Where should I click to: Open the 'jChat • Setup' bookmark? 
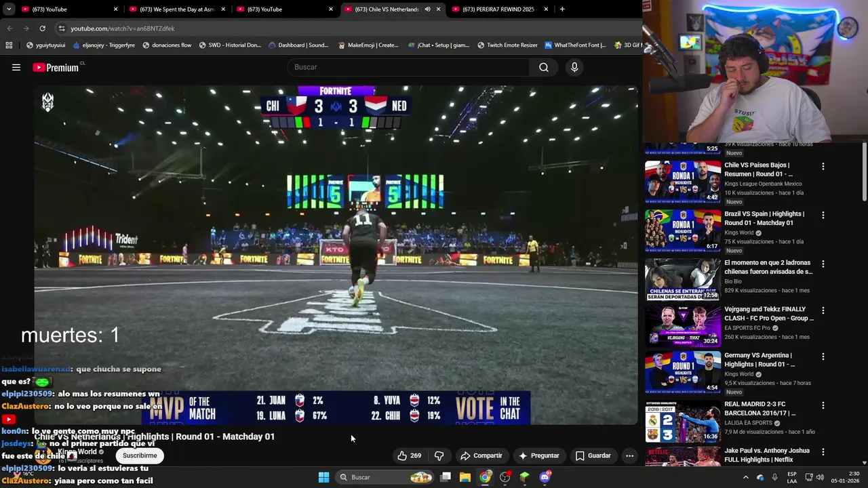pyautogui.click(x=439, y=45)
